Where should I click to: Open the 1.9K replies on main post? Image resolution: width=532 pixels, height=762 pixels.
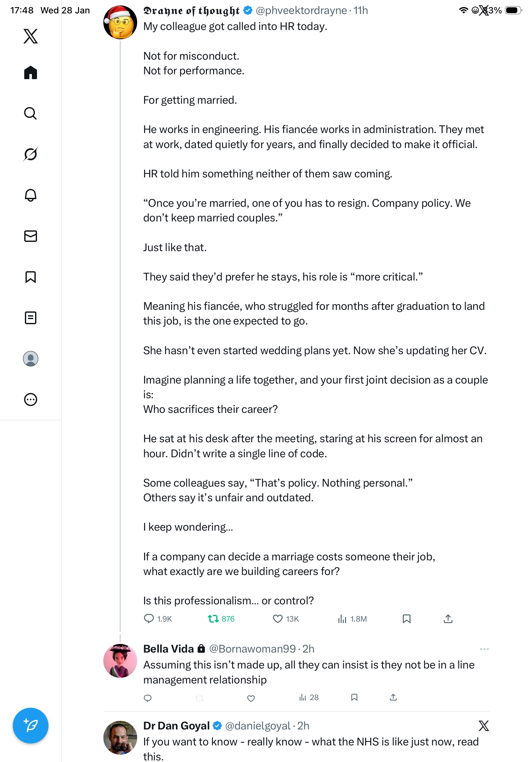(x=149, y=619)
